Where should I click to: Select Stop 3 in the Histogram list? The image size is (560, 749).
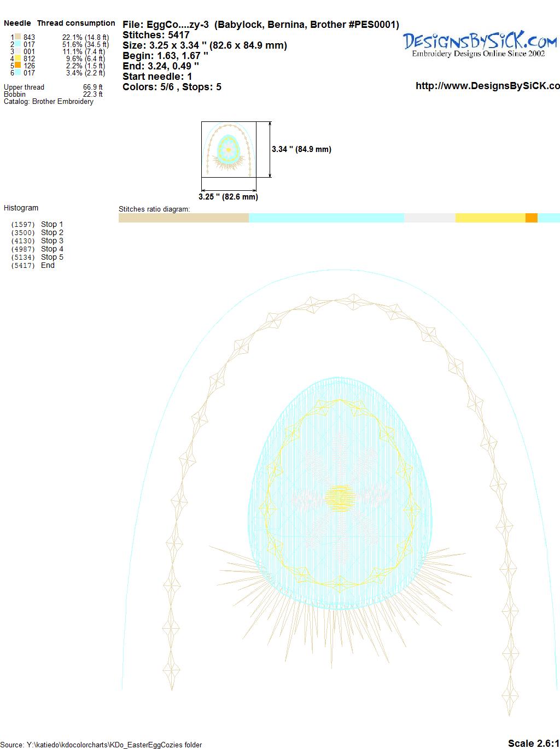[x=52, y=241]
